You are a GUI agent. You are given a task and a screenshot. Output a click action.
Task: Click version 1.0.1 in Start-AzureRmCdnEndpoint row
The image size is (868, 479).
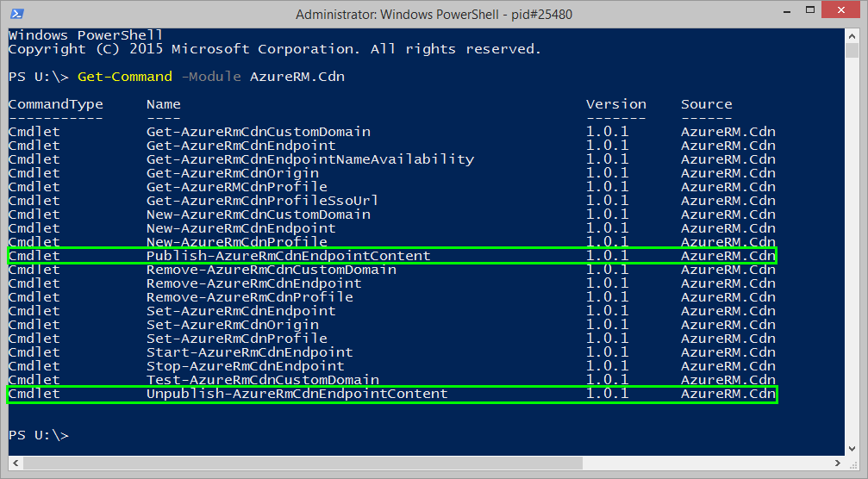pos(608,352)
